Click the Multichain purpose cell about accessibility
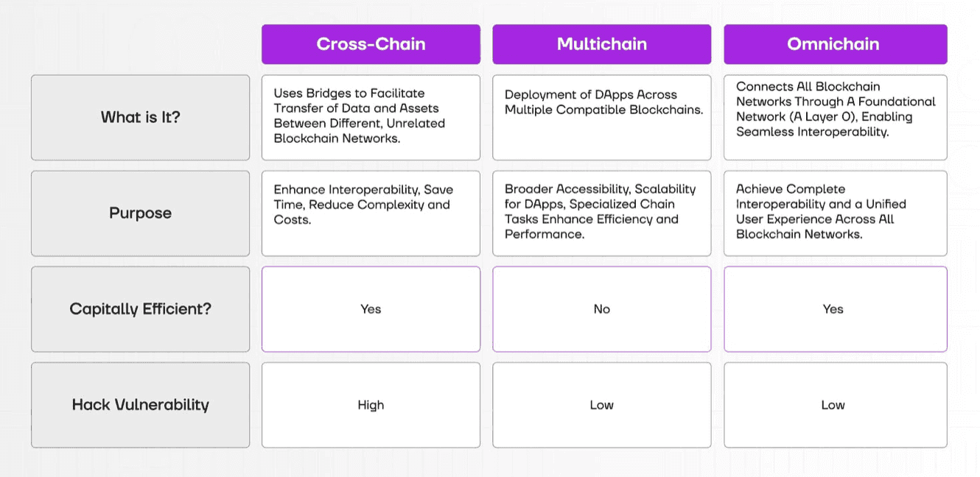This screenshot has height=477, width=980. point(601,213)
